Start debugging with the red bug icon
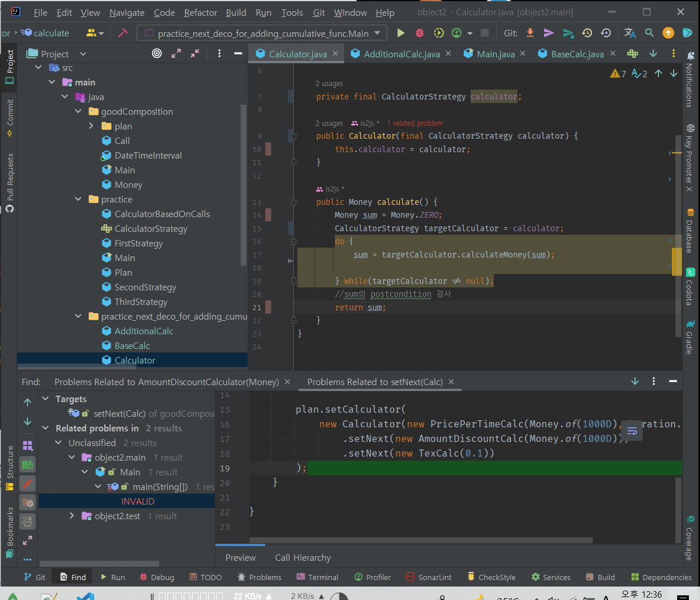 (x=419, y=33)
